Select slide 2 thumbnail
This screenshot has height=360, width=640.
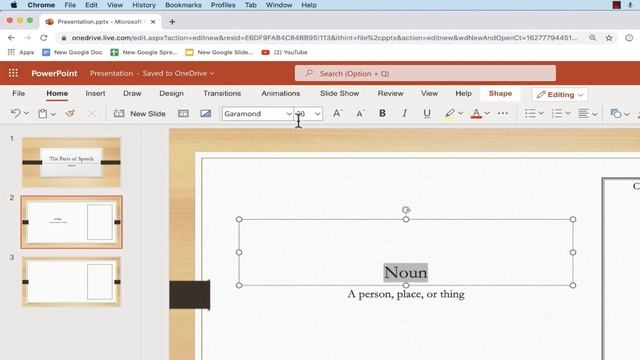tap(71, 222)
